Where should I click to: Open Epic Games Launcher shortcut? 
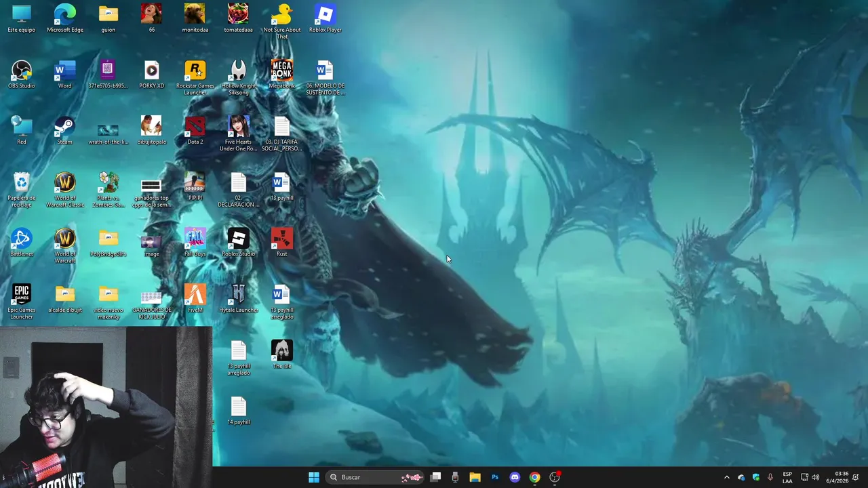click(22, 302)
